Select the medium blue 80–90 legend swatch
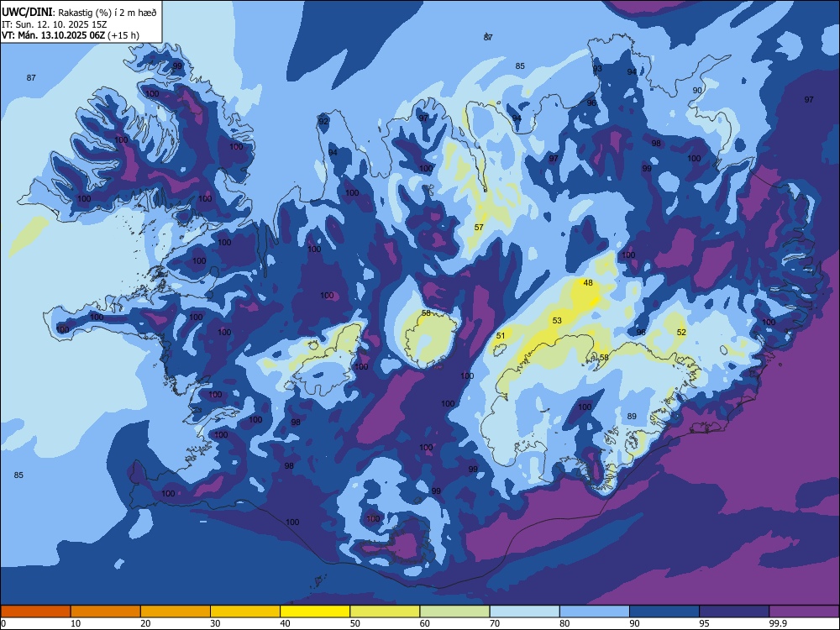The image size is (840, 630). click(595, 612)
